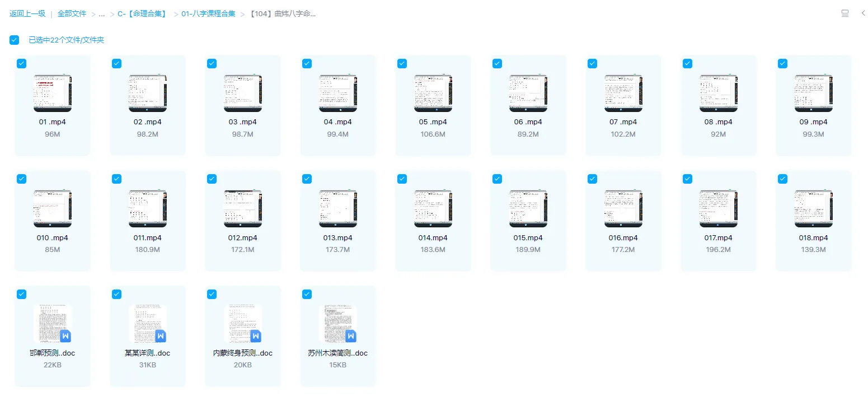Image resolution: width=868 pixels, height=406 pixels.
Task: Deselect the 09 .mp4 checkbox
Action: tap(782, 63)
